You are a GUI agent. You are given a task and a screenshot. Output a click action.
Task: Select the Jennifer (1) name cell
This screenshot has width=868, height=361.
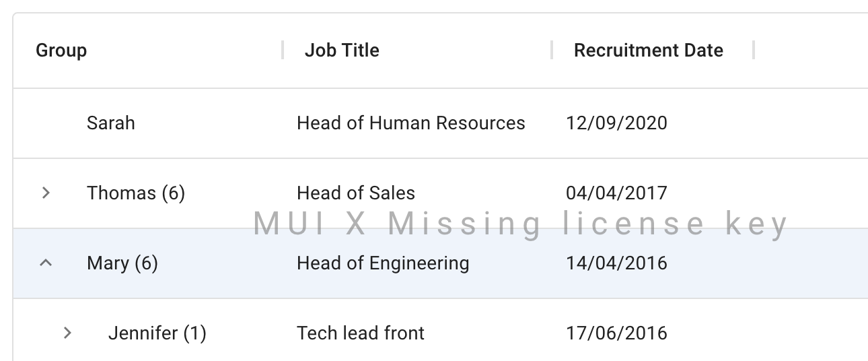click(x=157, y=333)
